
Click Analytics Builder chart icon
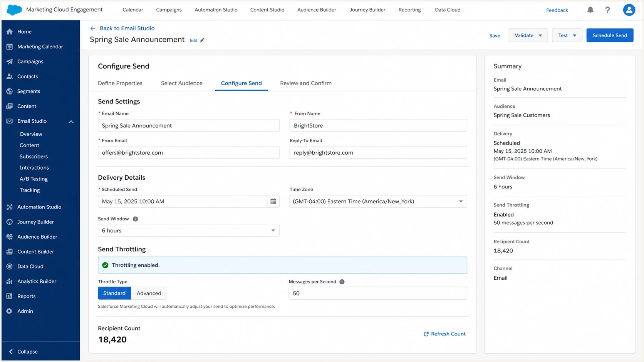coord(10,282)
